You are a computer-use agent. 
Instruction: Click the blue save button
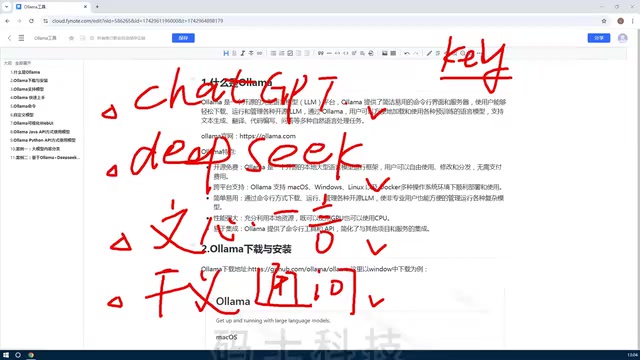tap(183, 38)
